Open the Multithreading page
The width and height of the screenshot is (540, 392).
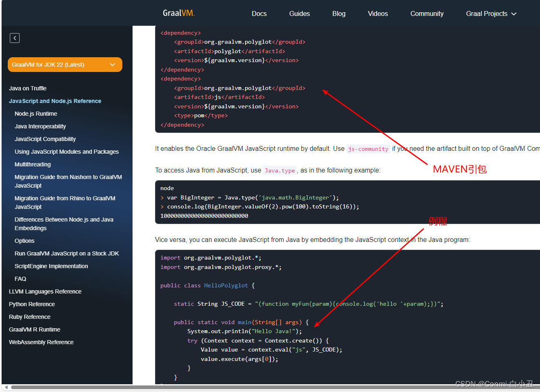[x=33, y=164]
